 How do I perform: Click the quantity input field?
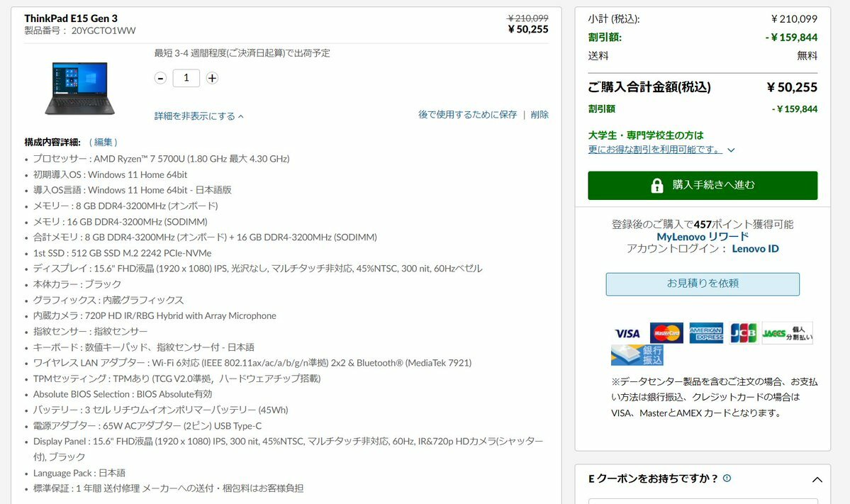(186, 78)
